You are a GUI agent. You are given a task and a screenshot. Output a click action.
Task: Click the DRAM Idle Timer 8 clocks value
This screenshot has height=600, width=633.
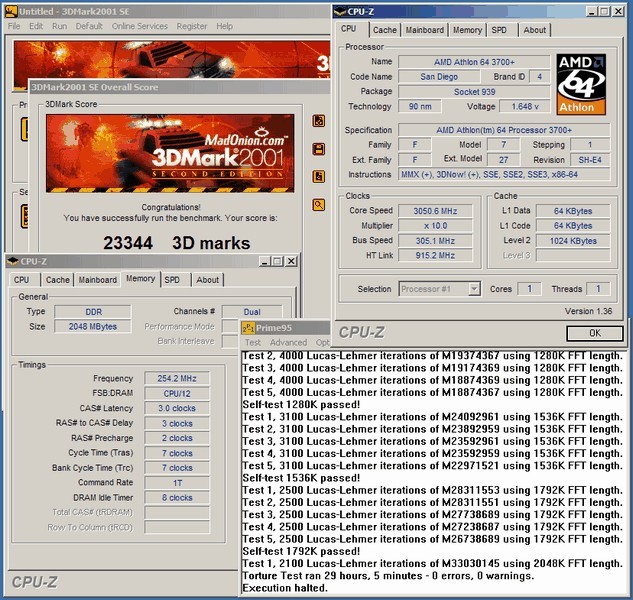click(177, 498)
